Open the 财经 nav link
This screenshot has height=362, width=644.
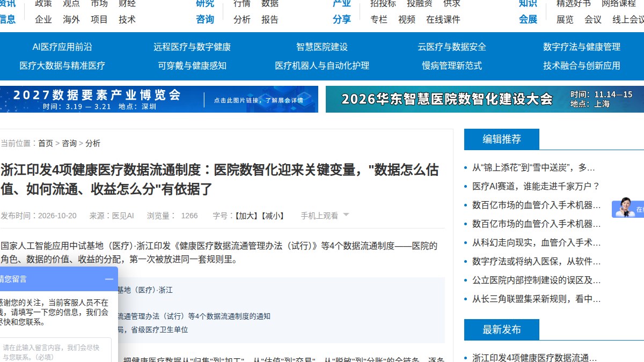(127, 3)
